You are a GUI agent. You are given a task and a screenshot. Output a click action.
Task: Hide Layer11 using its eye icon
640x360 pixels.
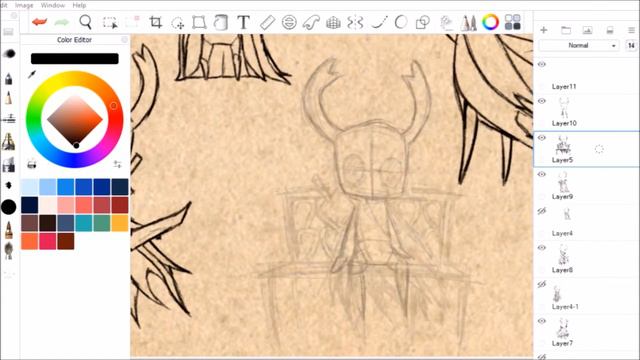542,64
